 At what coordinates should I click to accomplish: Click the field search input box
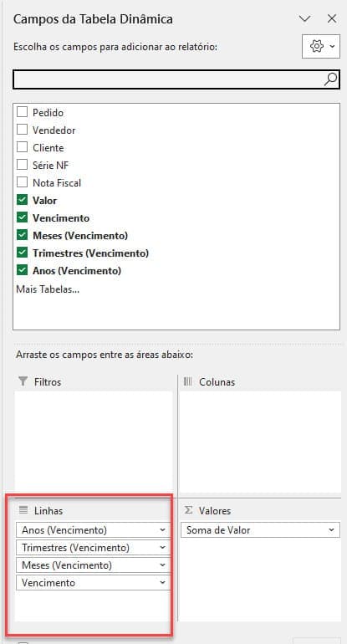tap(169, 79)
